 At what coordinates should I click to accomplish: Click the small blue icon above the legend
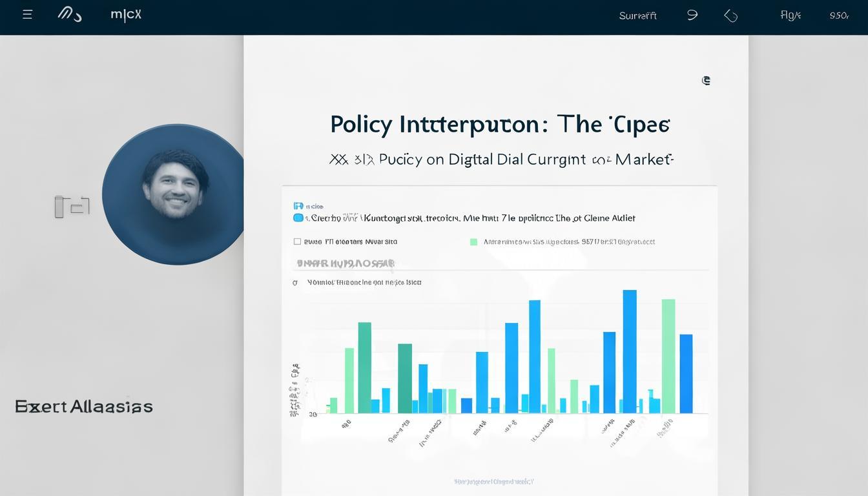click(298, 206)
